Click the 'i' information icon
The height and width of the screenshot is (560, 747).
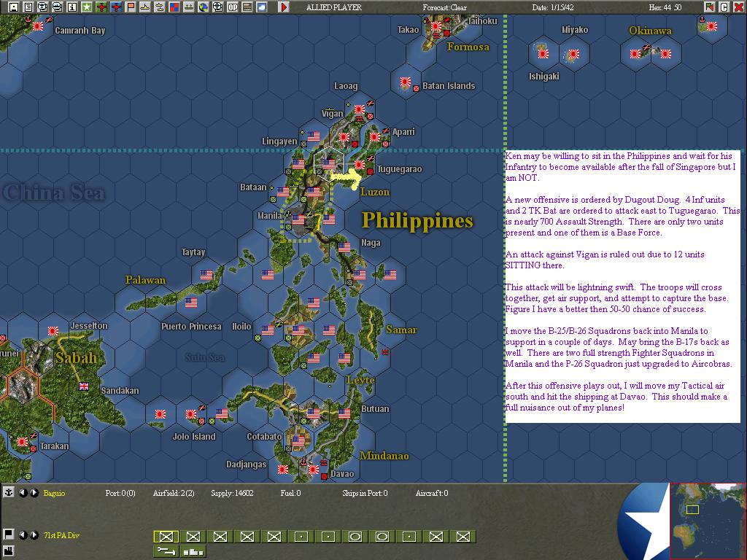(72, 7)
